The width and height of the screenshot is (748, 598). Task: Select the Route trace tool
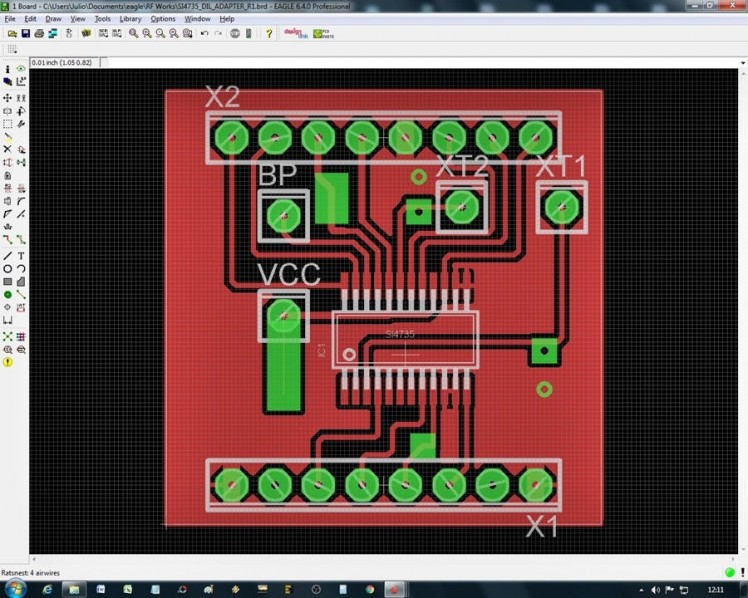click(x=8, y=240)
